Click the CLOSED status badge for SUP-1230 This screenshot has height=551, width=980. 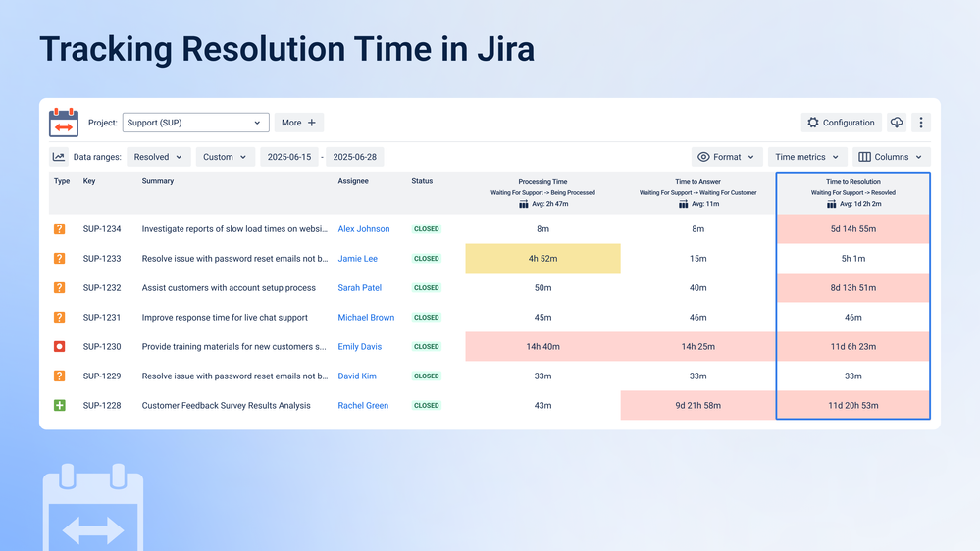(x=427, y=347)
